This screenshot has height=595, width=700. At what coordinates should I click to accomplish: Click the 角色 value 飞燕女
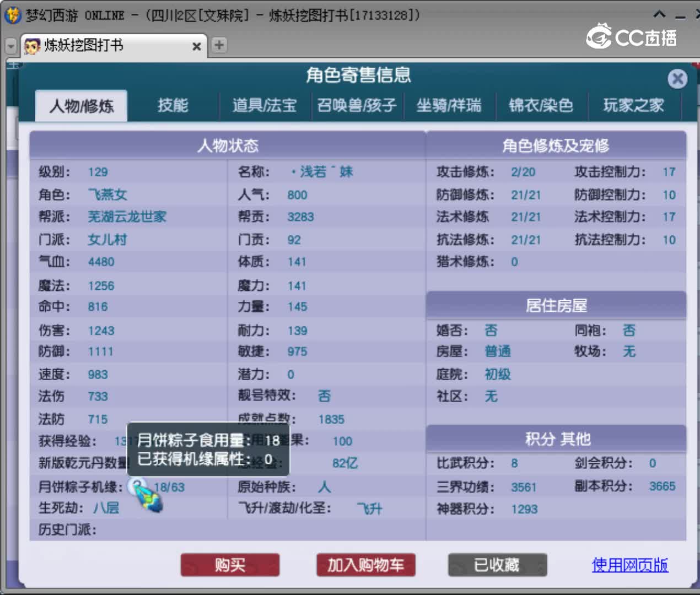point(107,194)
